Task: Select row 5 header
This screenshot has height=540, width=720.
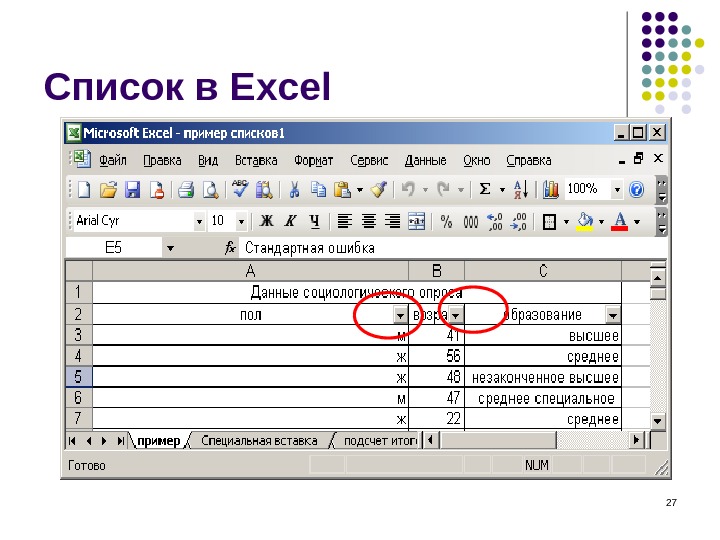Action: [79, 377]
